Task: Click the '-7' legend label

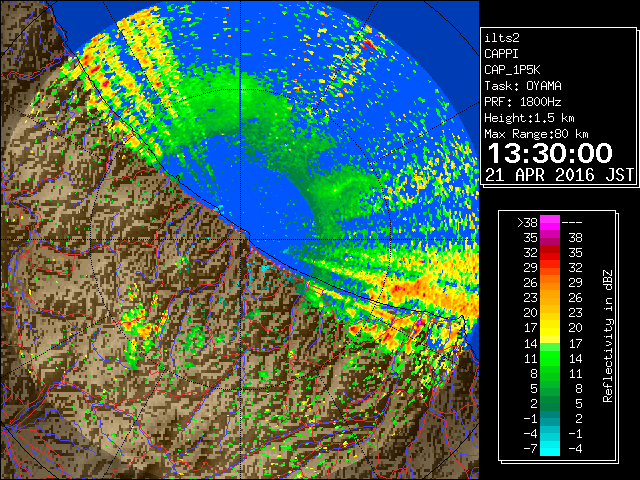Action: 530,448
